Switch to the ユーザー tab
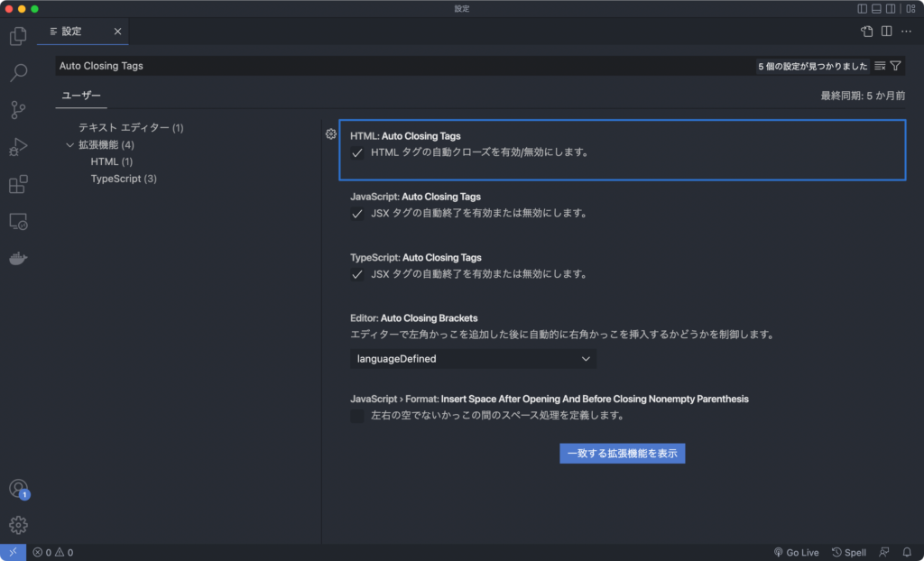This screenshot has width=924, height=561. pyautogui.click(x=81, y=96)
